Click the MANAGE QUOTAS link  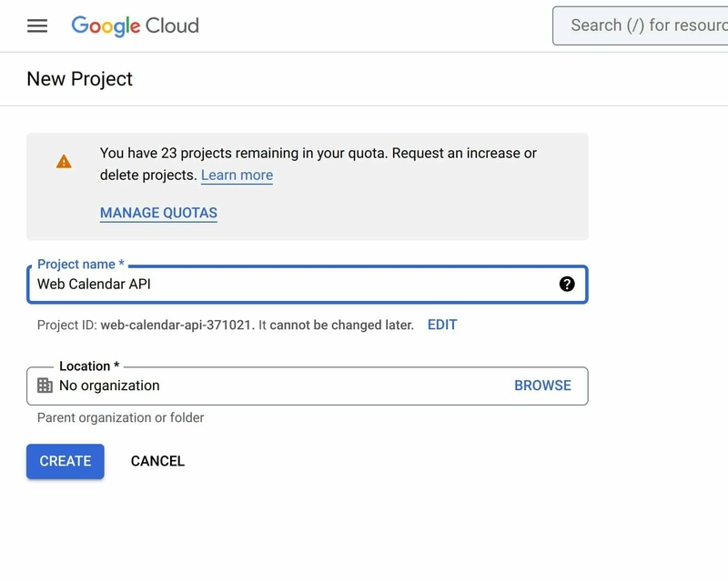(158, 214)
